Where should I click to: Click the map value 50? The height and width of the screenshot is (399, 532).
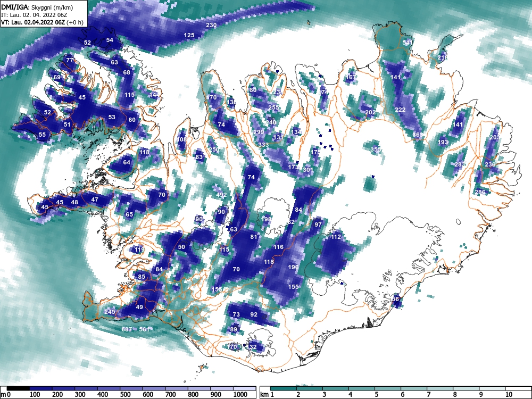click(x=181, y=247)
